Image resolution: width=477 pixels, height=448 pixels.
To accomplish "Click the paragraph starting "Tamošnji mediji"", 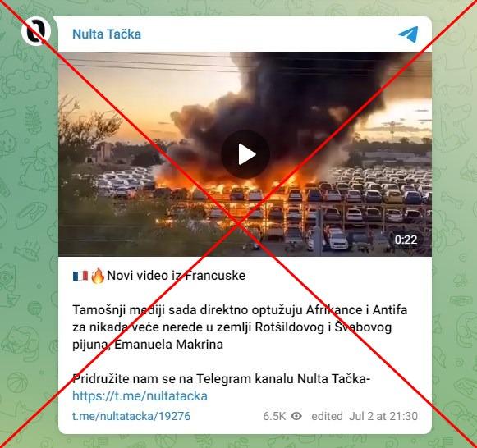I will 240,327.
